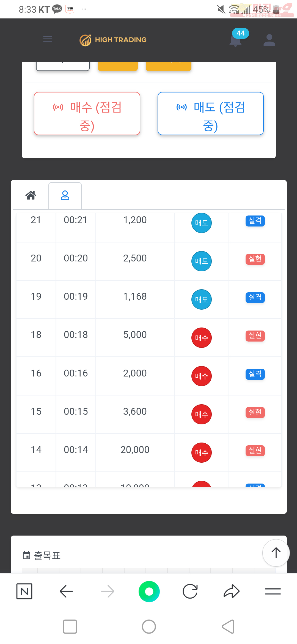Tap the 실현 tag in row 20
This screenshot has height=644, width=297.
coord(255,259)
